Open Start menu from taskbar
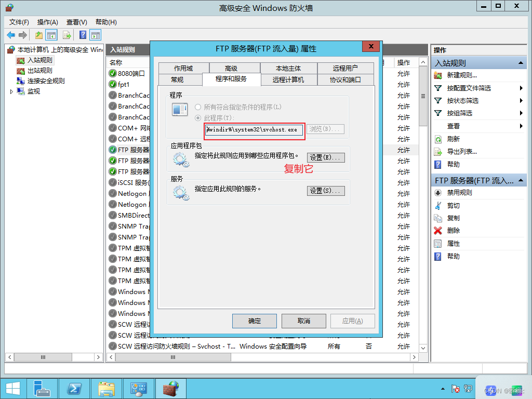Image resolution: width=532 pixels, height=399 pixels. [x=13, y=389]
